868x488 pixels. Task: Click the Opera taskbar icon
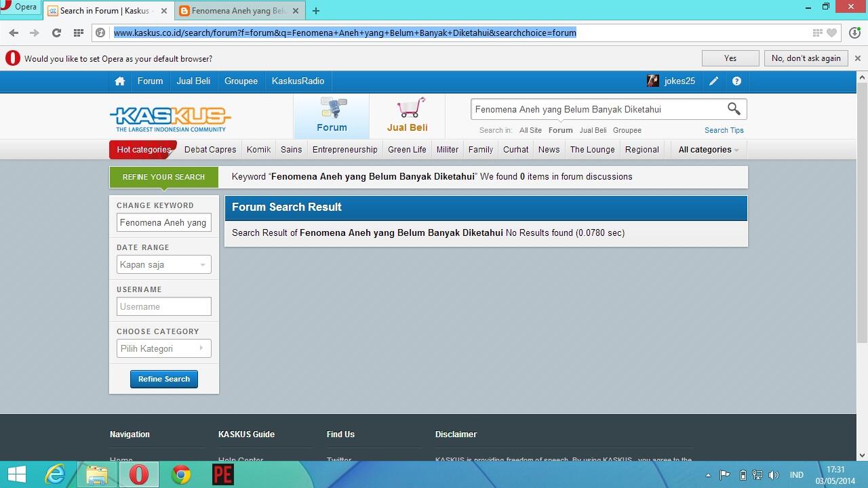point(138,474)
